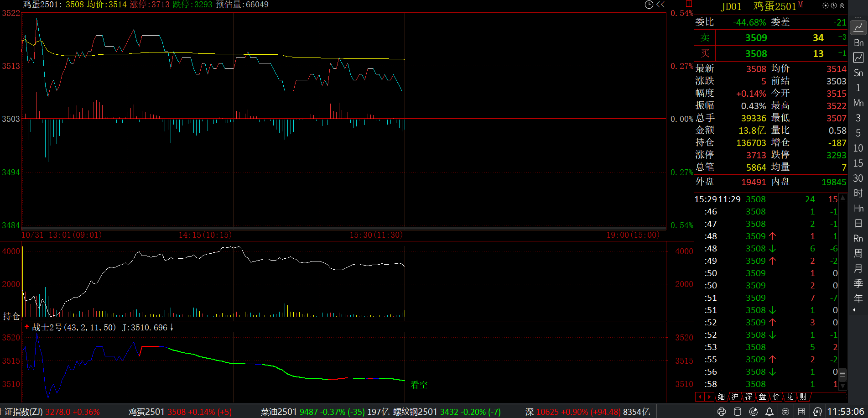868x418 pixels.
Task: Select the 5-minute period
Action: pos(858,133)
